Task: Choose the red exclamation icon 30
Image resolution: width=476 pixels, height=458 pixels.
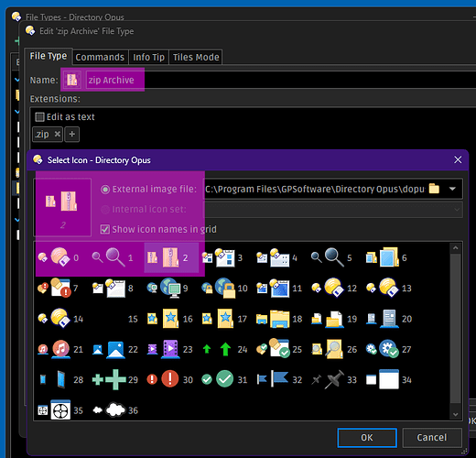Action: click(170, 379)
